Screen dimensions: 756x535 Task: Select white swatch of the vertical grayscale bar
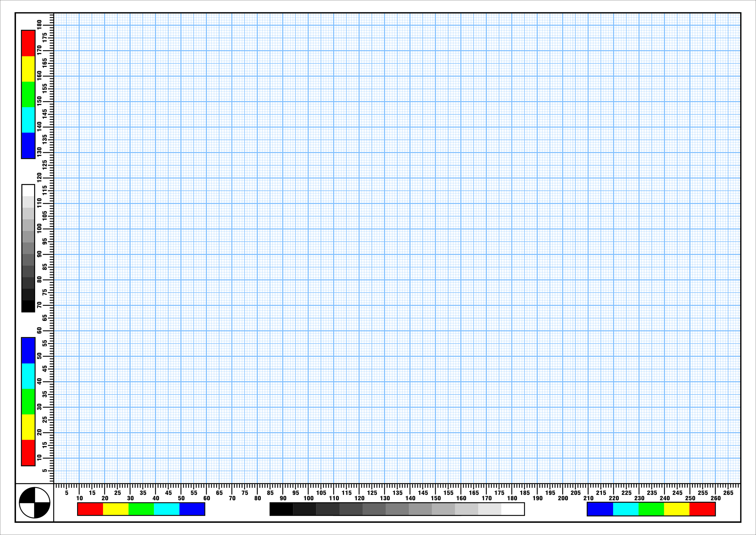click(x=28, y=190)
